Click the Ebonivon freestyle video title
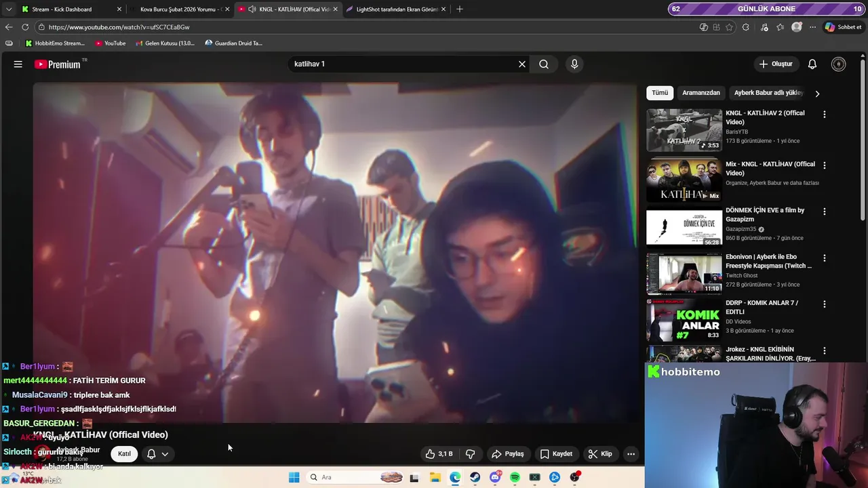The height and width of the screenshot is (488, 868). pos(768,262)
